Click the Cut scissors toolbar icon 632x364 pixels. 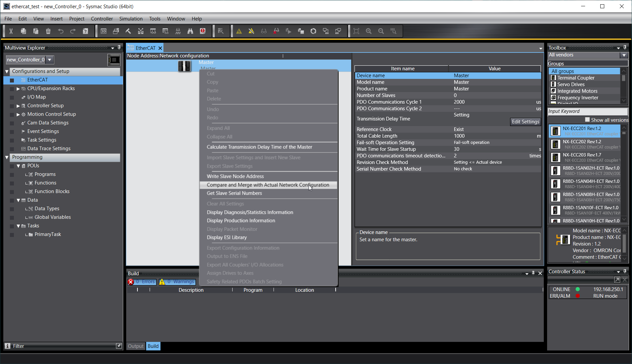(x=11, y=31)
